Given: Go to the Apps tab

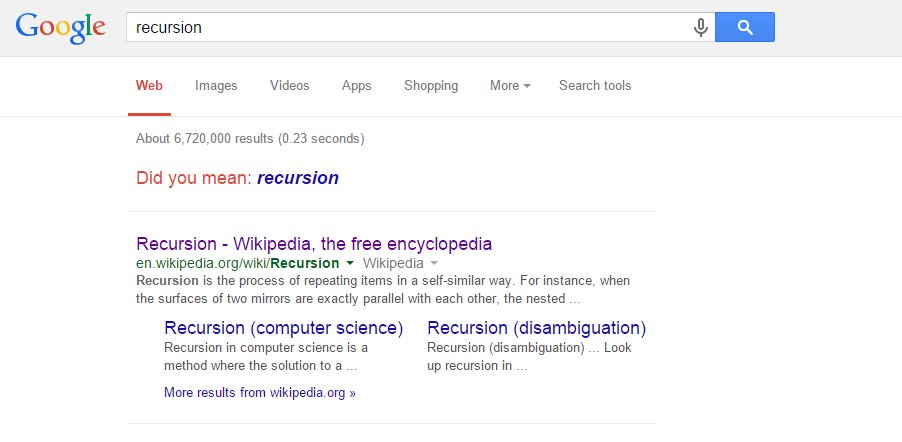Looking at the screenshot, I should point(356,86).
